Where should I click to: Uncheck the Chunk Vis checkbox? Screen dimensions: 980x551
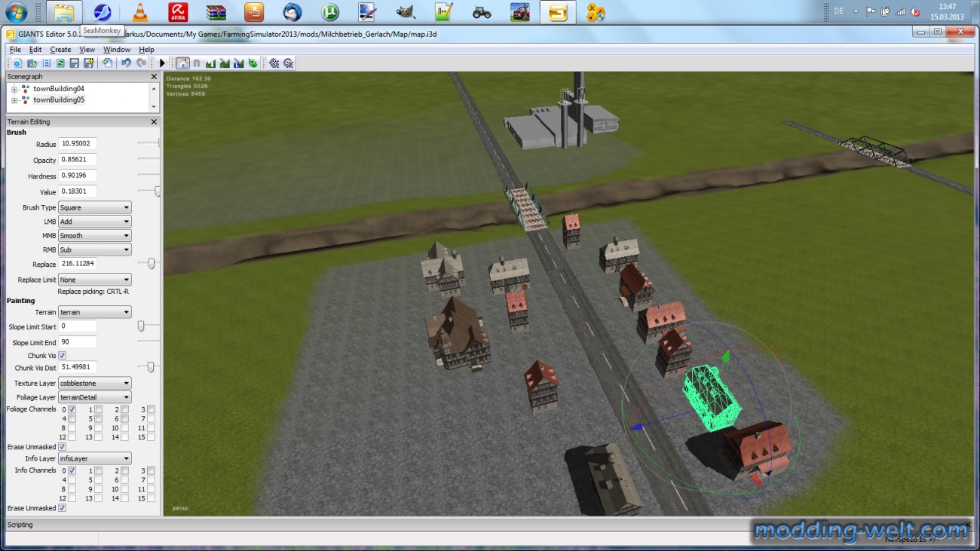point(63,355)
